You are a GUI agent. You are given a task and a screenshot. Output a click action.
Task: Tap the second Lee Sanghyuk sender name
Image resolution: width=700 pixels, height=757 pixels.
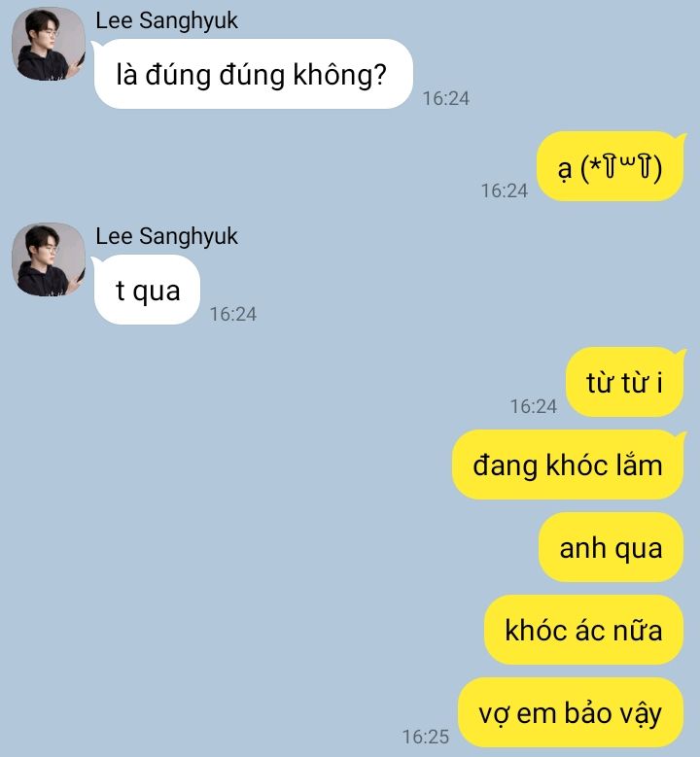(x=166, y=236)
